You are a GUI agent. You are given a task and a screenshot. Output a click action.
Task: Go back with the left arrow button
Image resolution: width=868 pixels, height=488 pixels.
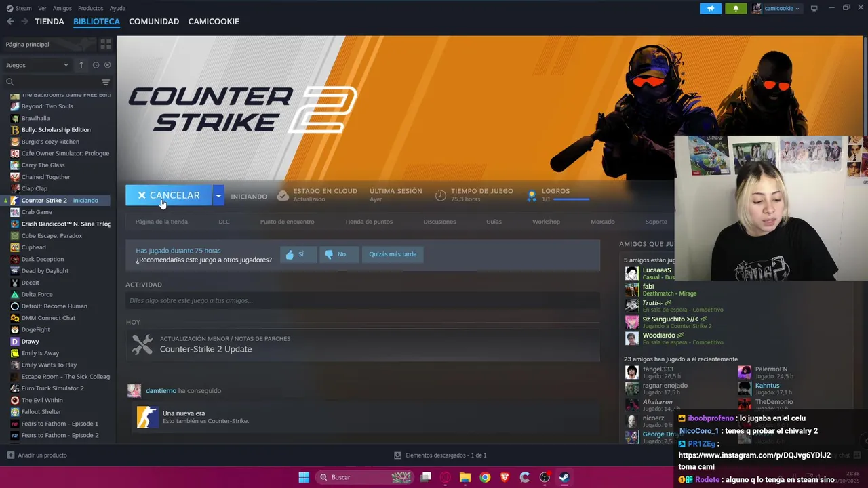[x=10, y=22]
